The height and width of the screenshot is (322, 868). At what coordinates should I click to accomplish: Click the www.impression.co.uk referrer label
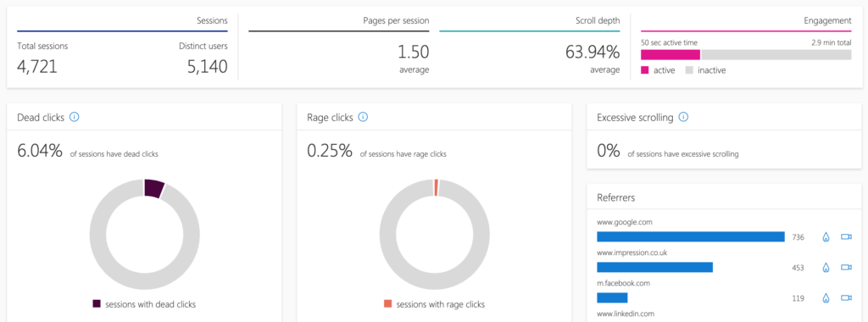(x=632, y=253)
